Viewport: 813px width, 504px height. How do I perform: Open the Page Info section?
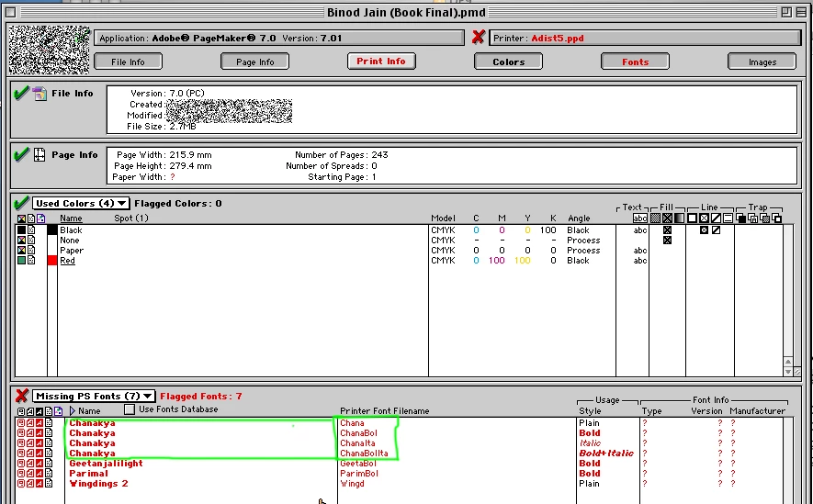click(x=254, y=62)
